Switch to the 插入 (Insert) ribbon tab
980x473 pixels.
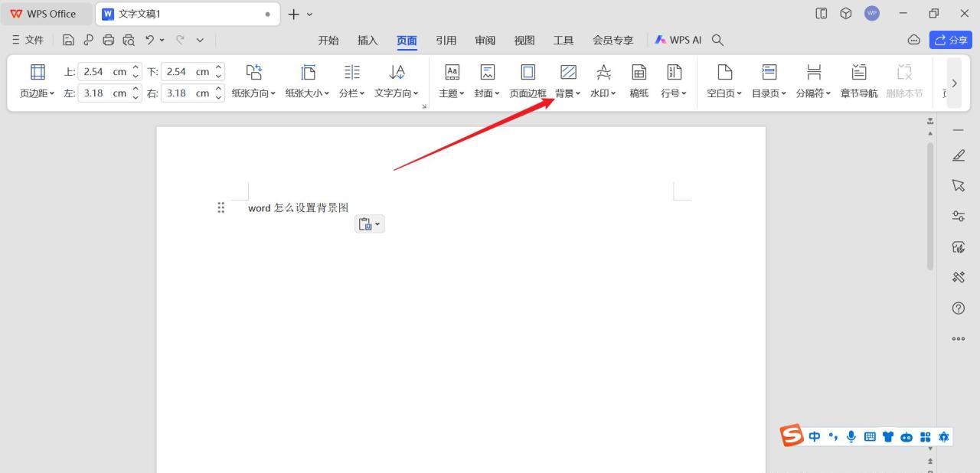pos(367,40)
